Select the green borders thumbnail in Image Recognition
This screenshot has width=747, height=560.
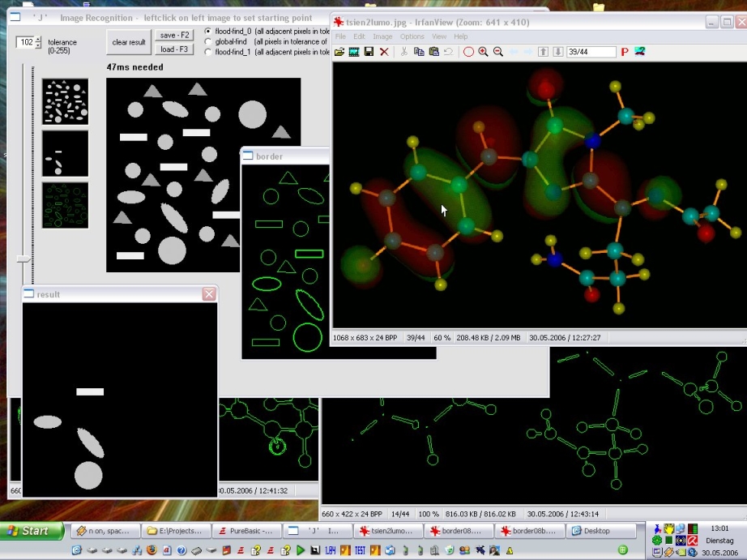(66, 205)
